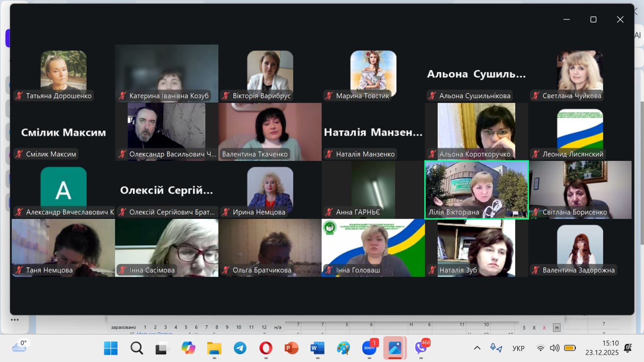This screenshot has width=644, height=362.
Task: Open Microsoft Word from the taskbar
Action: pyautogui.click(x=317, y=348)
